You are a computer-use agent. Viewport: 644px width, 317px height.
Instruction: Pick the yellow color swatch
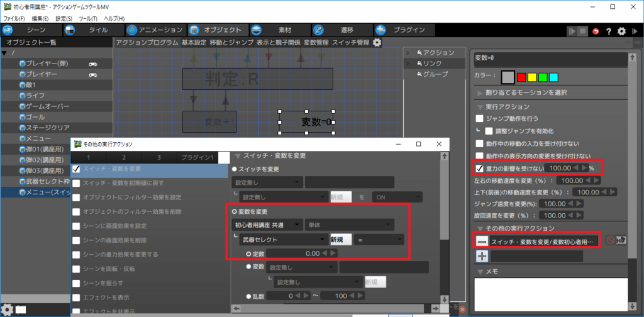[532, 77]
